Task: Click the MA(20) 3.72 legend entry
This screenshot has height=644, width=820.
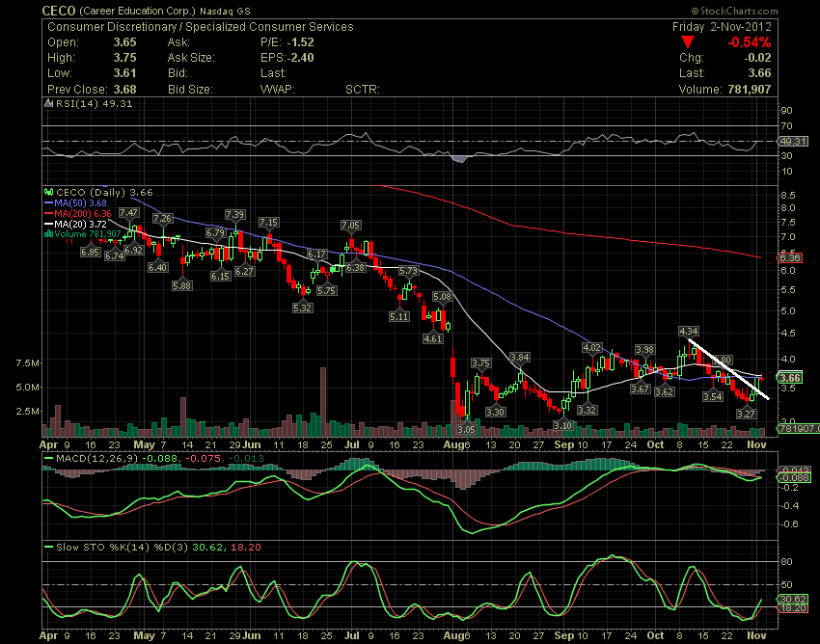Action: [x=80, y=224]
